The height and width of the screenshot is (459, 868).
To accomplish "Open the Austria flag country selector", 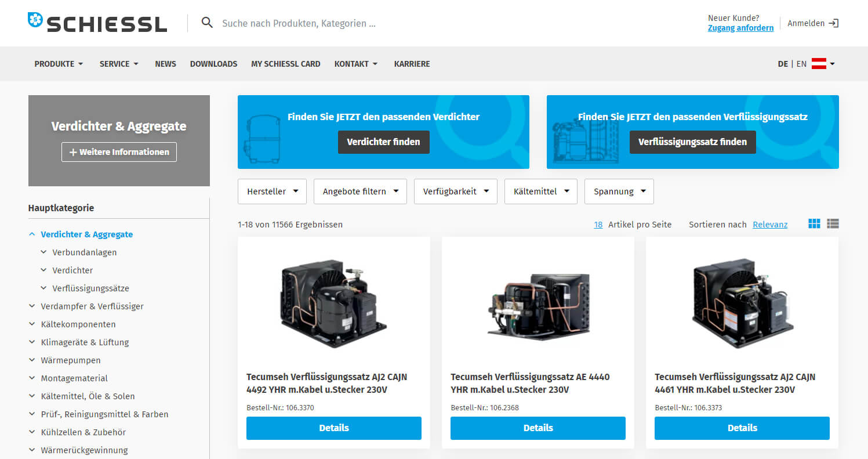I will click(x=823, y=64).
